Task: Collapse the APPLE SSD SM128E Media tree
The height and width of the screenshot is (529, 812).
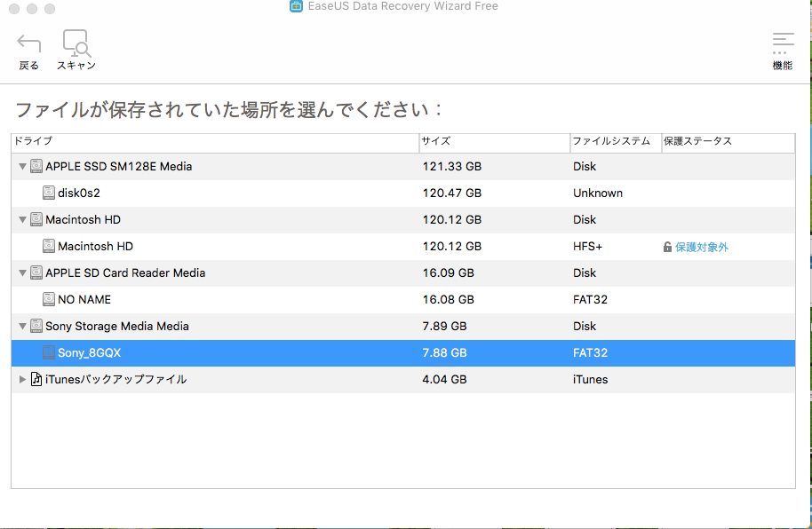Action: point(22,167)
